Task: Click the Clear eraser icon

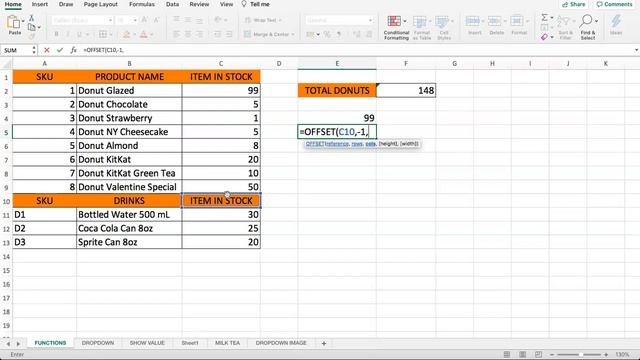Action: pyautogui.click(x=544, y=37)
